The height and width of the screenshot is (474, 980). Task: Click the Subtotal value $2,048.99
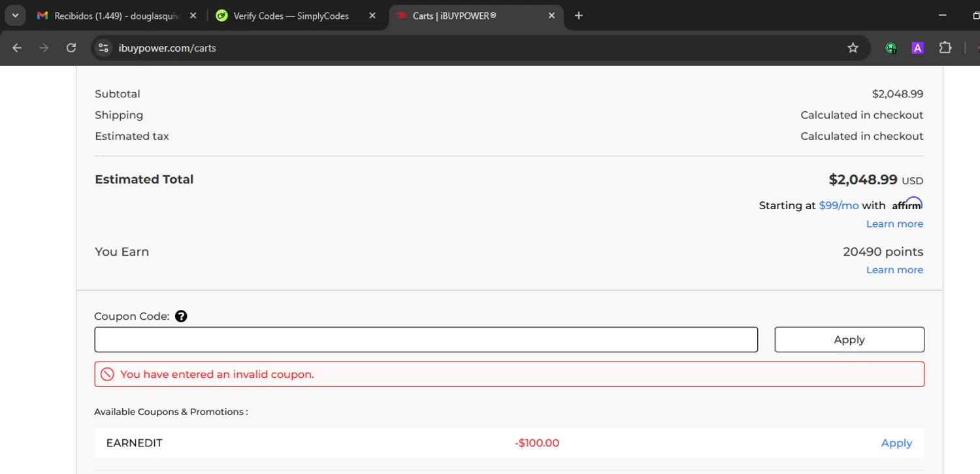(898, 94)
